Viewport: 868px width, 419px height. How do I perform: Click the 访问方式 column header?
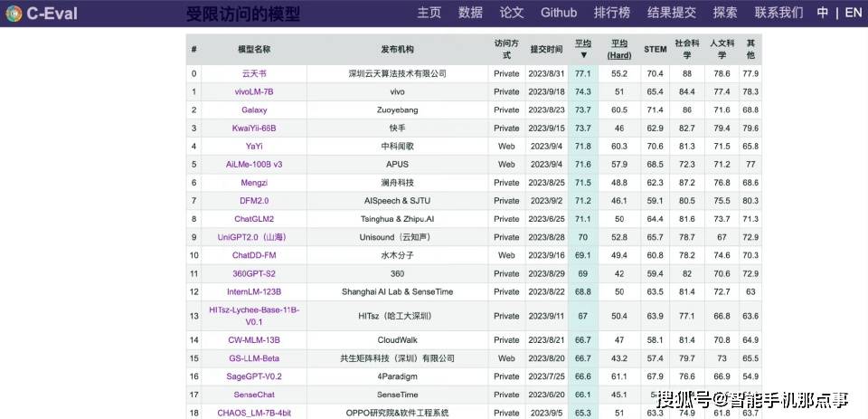tap(506, 50)
